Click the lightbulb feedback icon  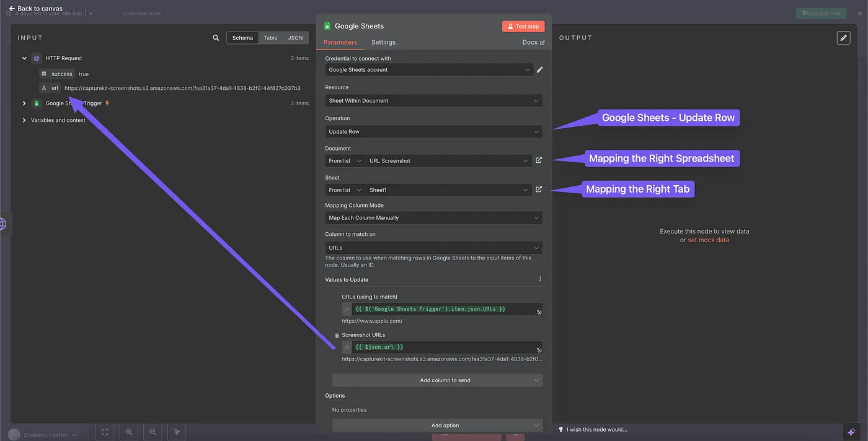click(561, 429)
